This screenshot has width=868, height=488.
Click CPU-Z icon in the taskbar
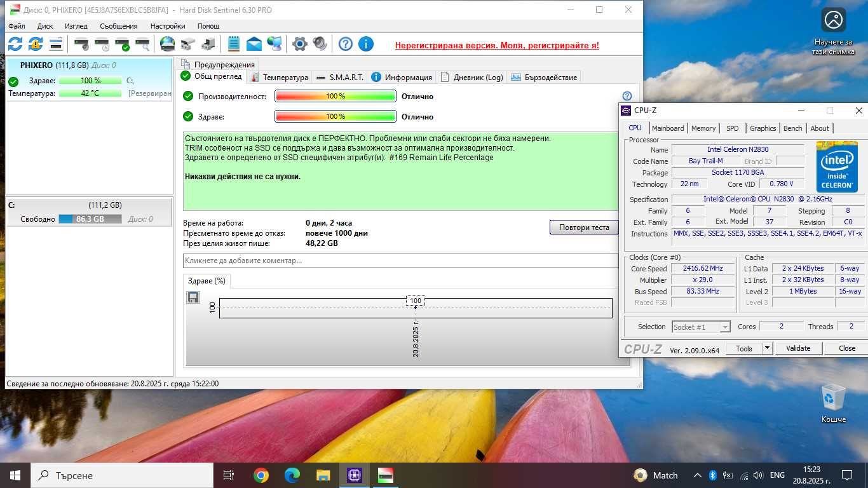[x=354, y=475]
